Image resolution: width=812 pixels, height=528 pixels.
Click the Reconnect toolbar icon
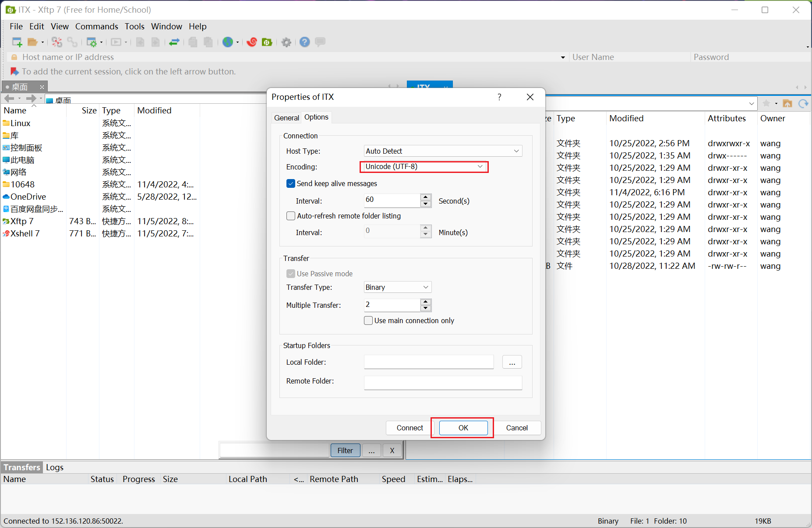point(57,42)
